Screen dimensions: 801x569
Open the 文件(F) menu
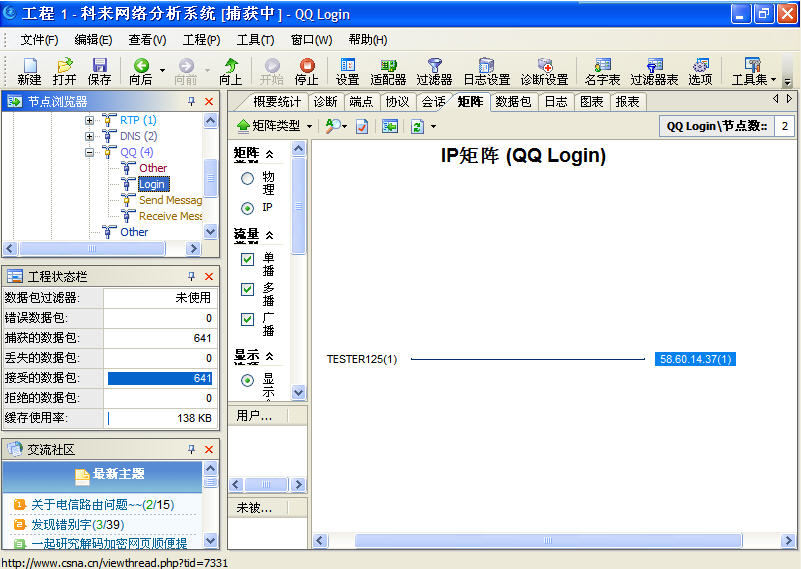pyautogui.click(x=39, y=40)
